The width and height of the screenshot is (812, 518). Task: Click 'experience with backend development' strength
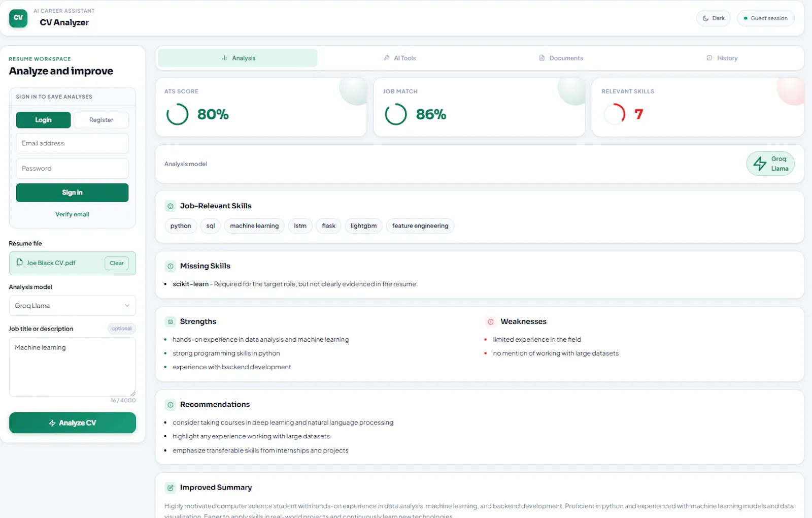coord(232,367)
